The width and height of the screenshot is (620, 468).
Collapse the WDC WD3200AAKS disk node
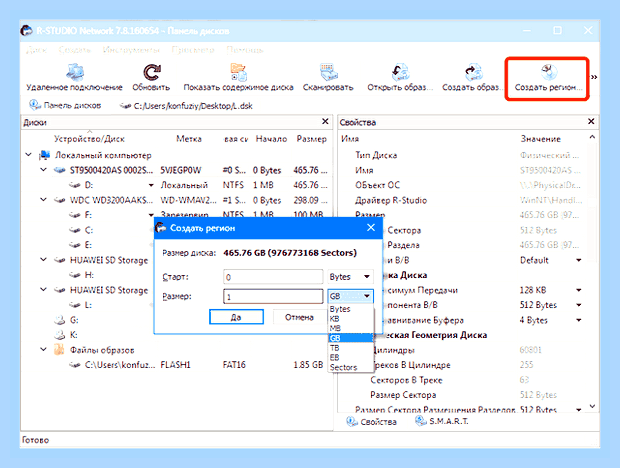[x=43, y=200]
